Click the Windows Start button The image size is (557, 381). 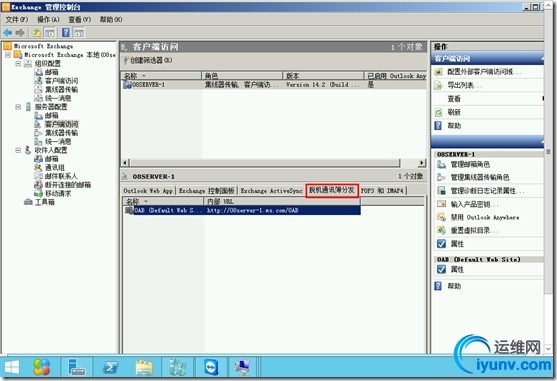click(12, 367)
